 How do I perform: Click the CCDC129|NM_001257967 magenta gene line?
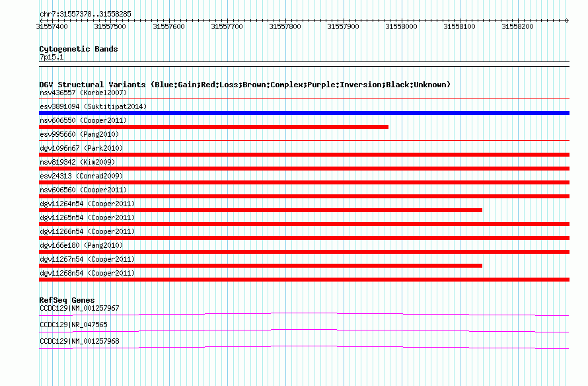point(304,315)
